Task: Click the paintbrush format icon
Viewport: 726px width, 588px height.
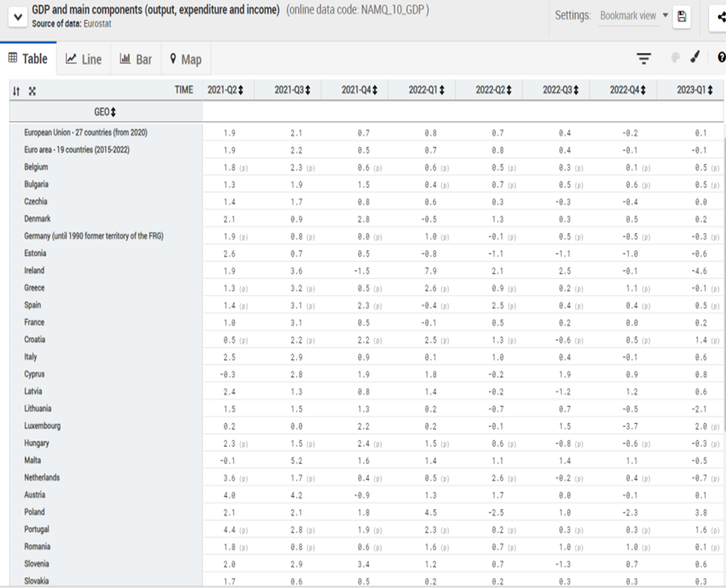Action: pos(695,58)
